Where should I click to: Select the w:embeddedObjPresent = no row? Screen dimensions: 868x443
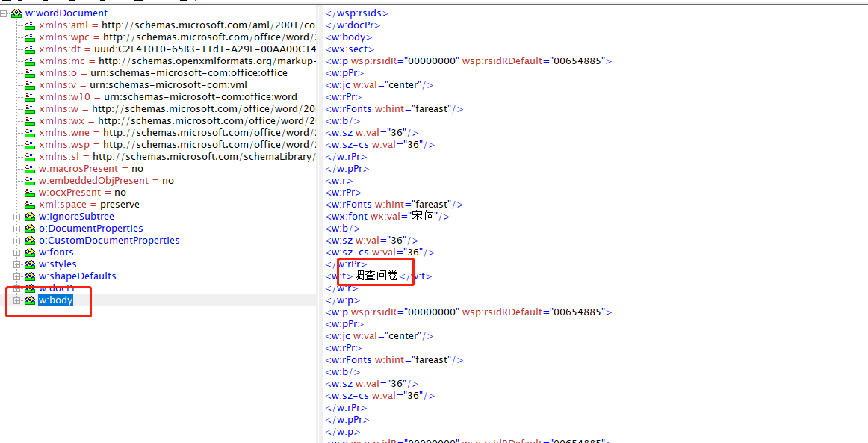coord(106,181)
